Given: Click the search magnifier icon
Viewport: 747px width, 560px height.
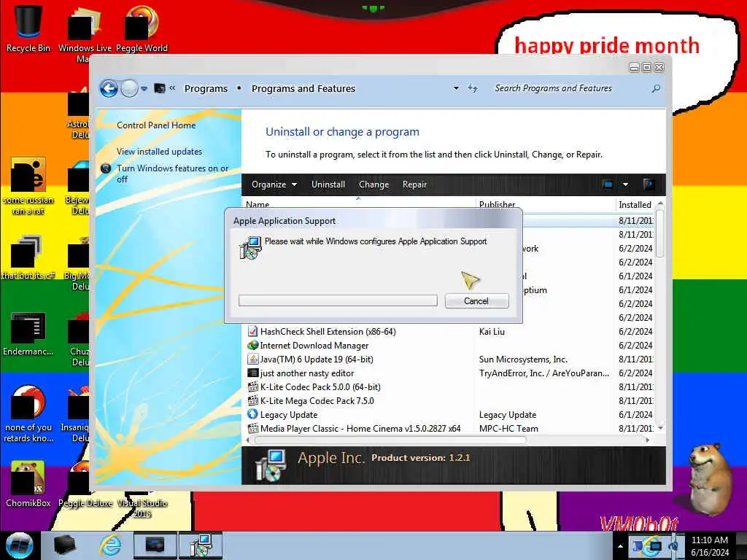Looking at the screenshot, I should pos(656,88).
